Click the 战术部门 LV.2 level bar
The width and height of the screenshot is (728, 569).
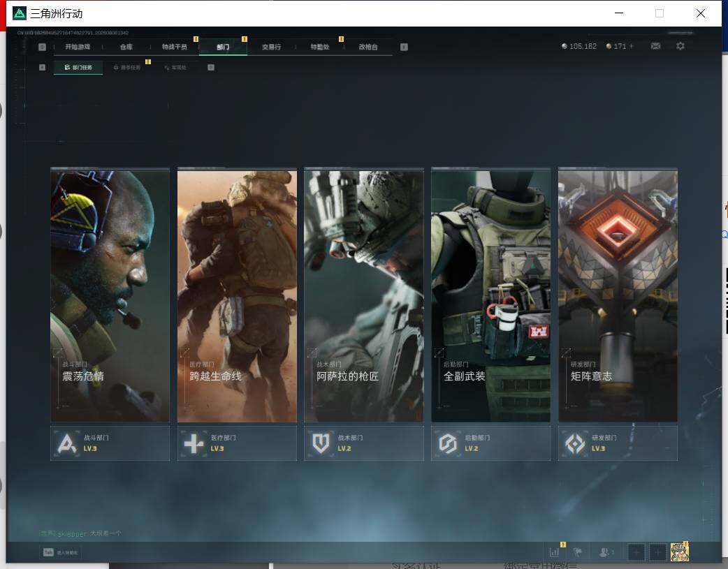pyautogui.click(x=364, y=443)
